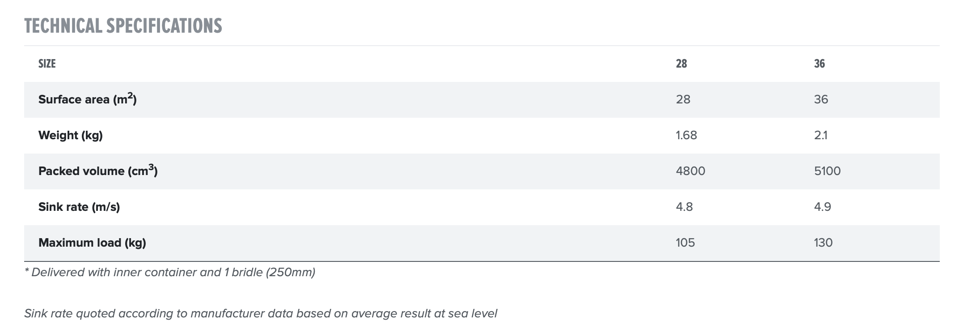The image size is (980, 325).
Task: Select the size 28 column header
Action: click(681, 64)
